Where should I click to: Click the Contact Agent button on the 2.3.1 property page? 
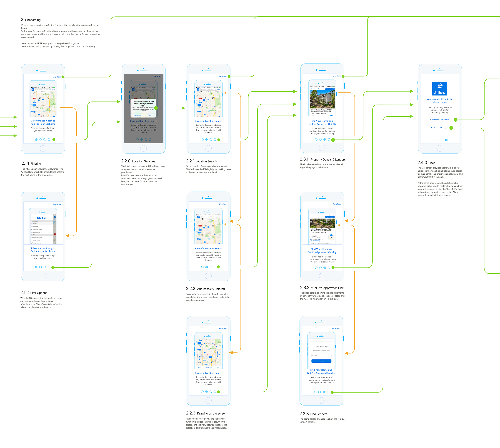(x=330, y=89)
